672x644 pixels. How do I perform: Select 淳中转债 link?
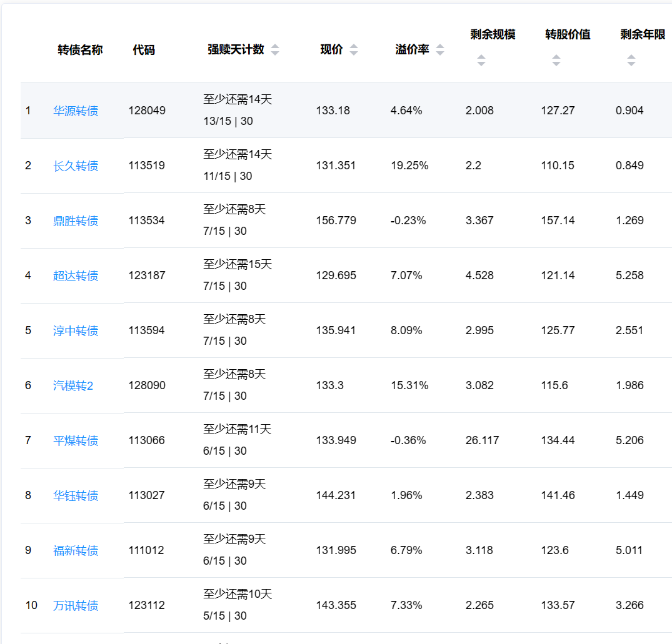(x=76, y=331)
